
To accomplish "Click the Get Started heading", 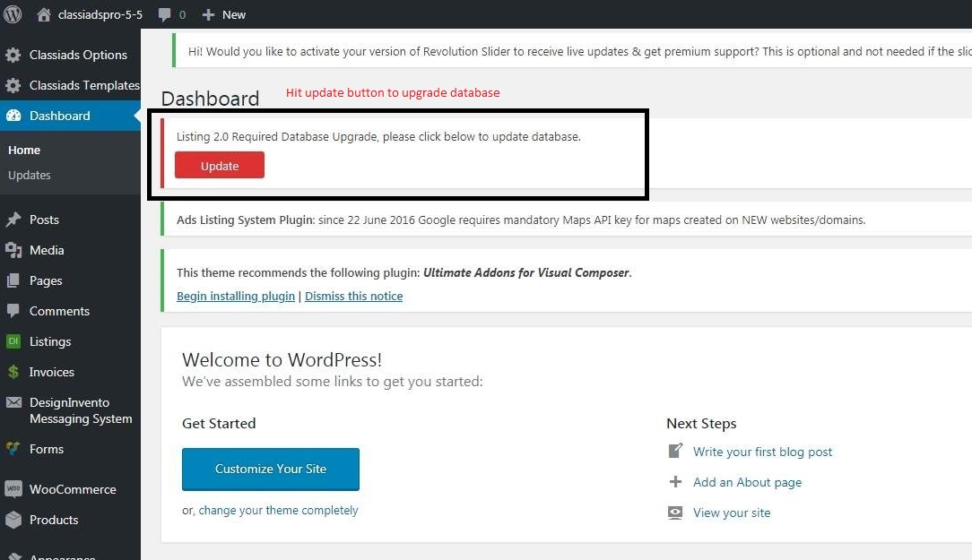I will 219,424.
